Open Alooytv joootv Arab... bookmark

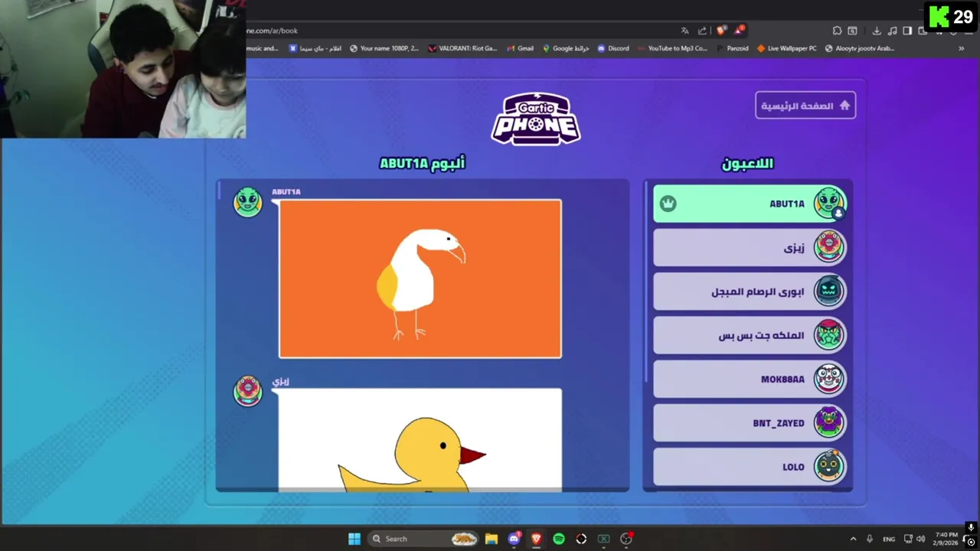(x=860, y=48)
